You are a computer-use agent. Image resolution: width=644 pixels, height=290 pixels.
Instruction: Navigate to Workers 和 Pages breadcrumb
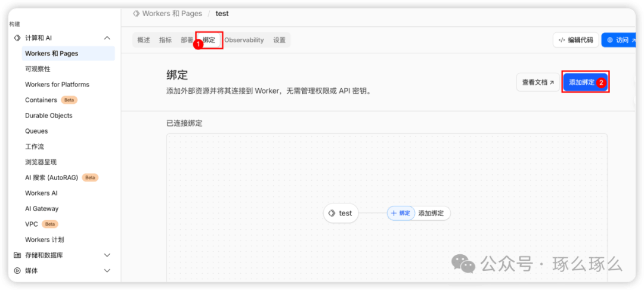pos(172,13)
